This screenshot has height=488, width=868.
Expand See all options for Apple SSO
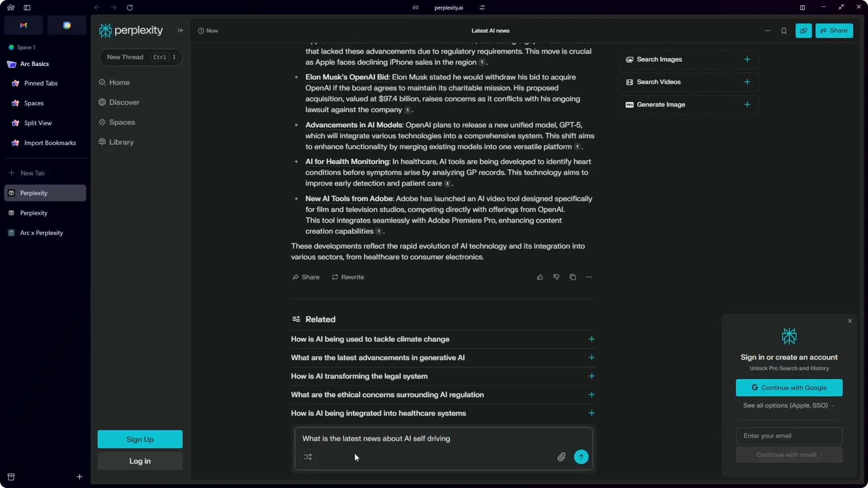click(788, 405)
